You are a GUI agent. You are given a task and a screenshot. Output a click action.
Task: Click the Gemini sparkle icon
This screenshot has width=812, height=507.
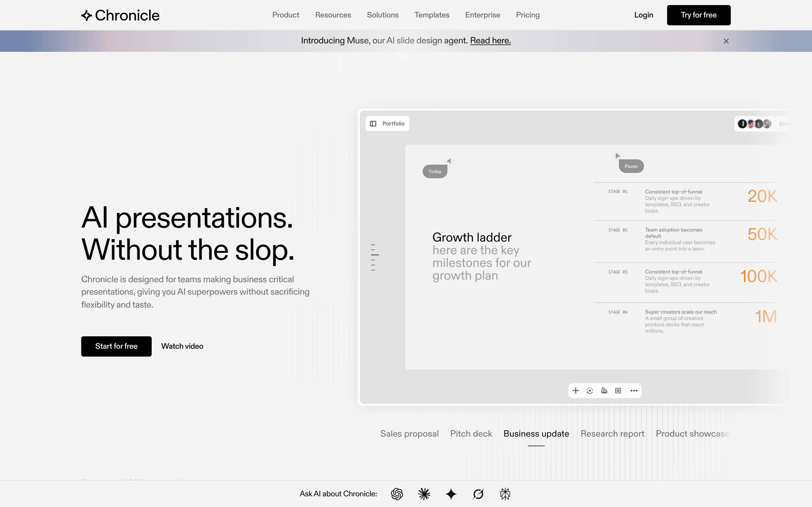pos(451,493)
